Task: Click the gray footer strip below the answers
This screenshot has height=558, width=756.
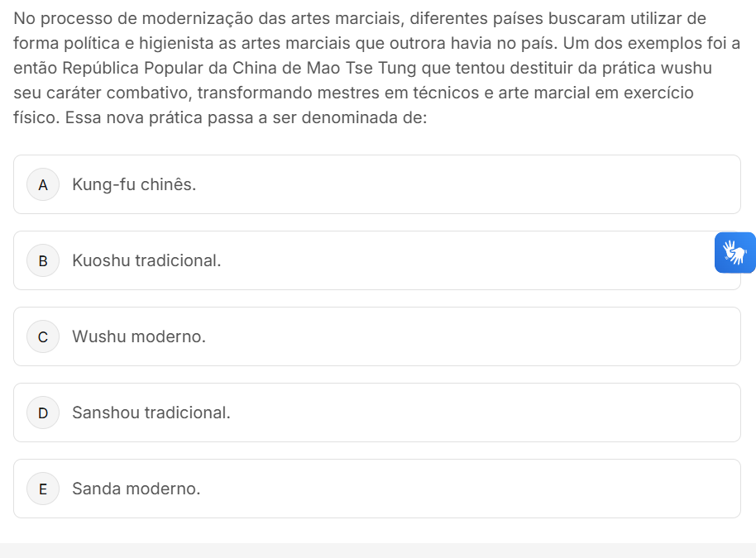Action: coord(378,551)
